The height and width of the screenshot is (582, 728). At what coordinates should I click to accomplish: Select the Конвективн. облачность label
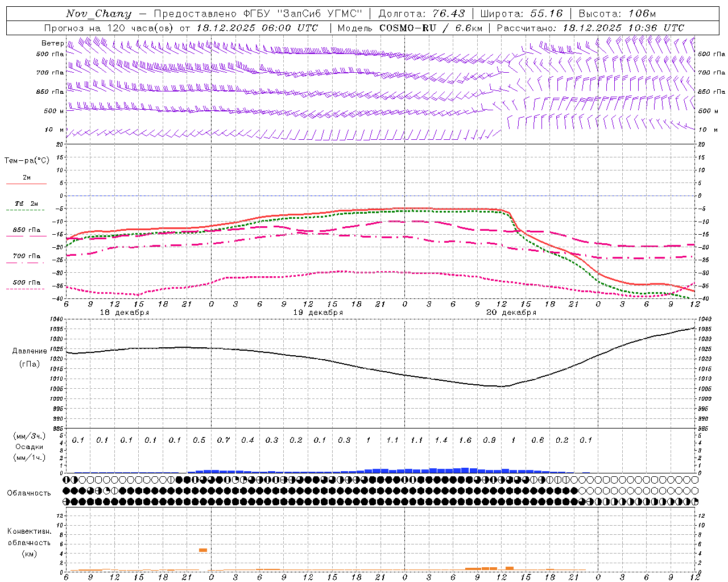click(29, 537)
